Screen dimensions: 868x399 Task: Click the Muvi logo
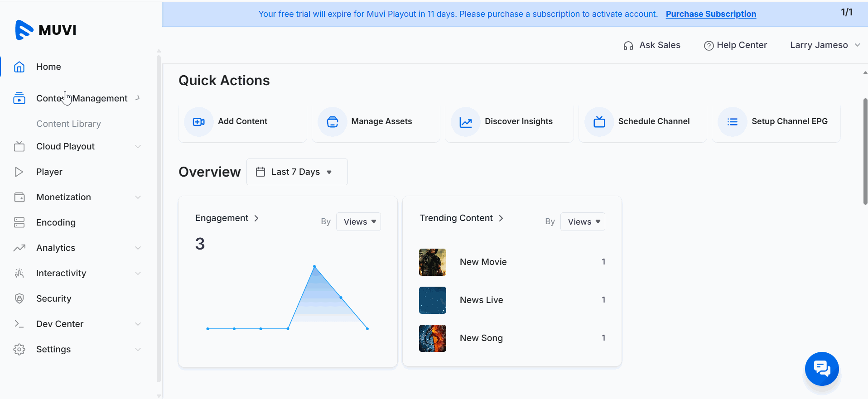pyautogui.click(x=46, y=30)
